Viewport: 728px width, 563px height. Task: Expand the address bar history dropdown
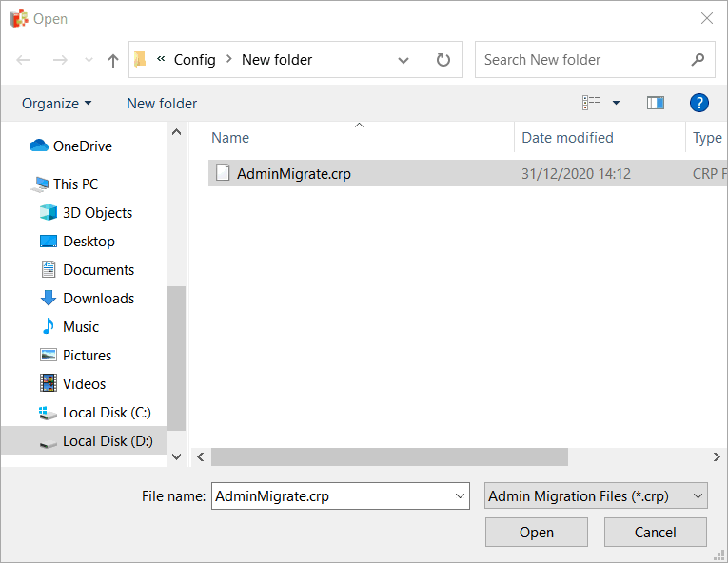pyautogui.click(x=403, y=60)
